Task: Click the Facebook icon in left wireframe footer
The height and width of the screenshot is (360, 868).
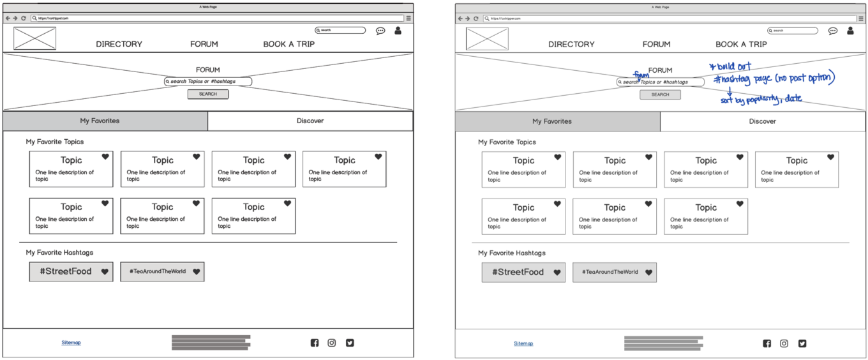Action: [x=314, y=343]
